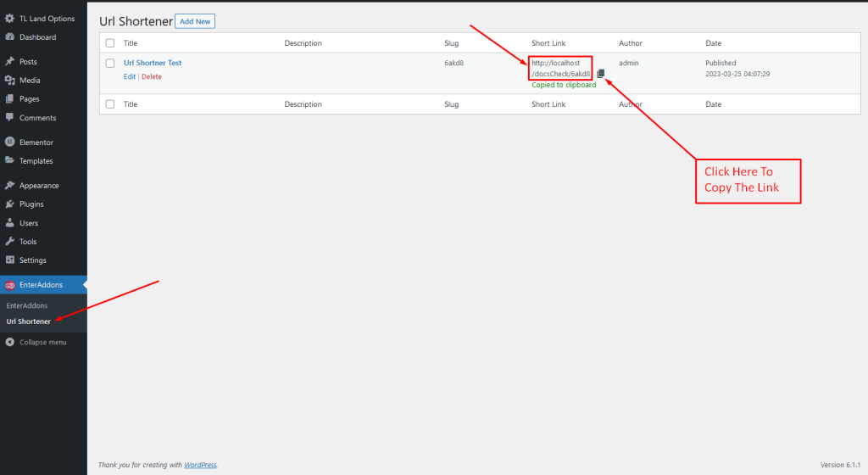
Task: Click the Description label in footer row
Action: (303, 104)
